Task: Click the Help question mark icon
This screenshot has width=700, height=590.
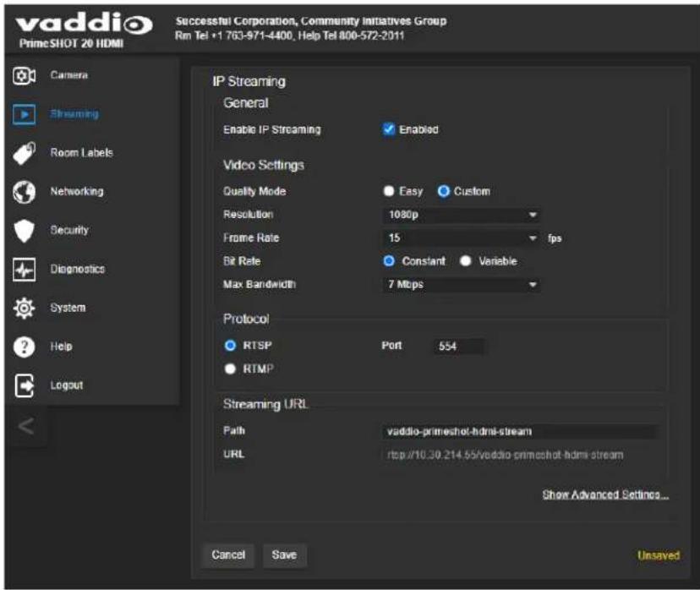Action: click(x=25, y=347)
